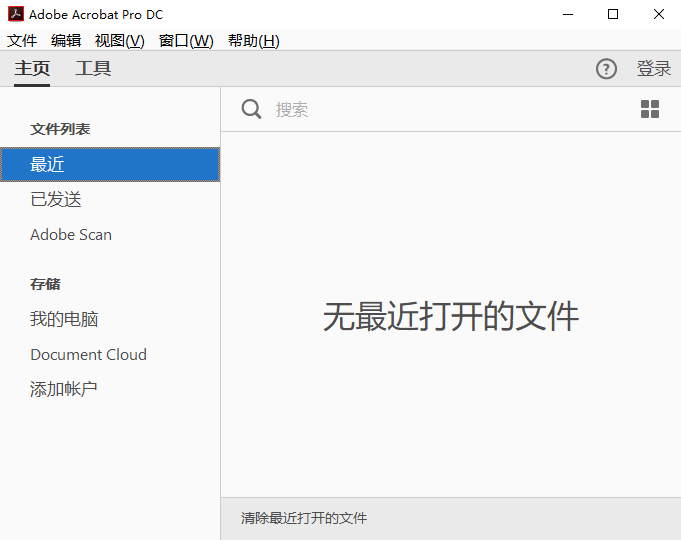Maximize the Acrobat window
Image resolution: width=681 pixels, height=540 pixels.
(x=613, y=14)
